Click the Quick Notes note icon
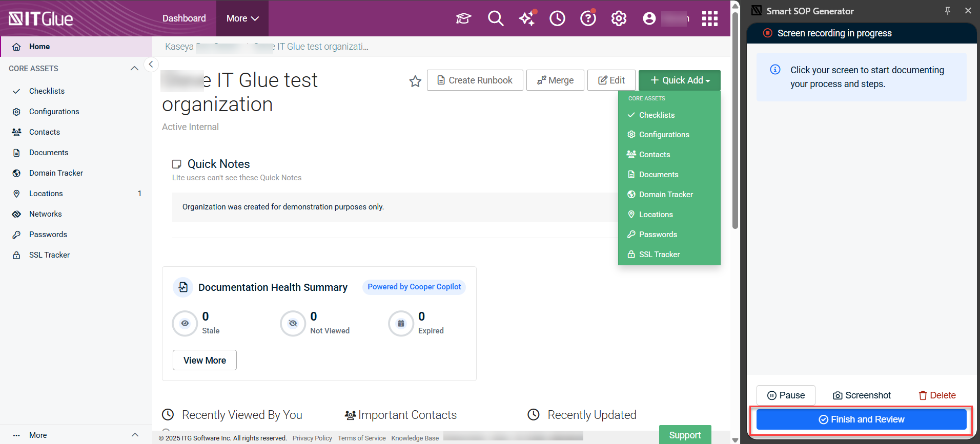The width and height of the screenshot is (980, 444). tap(177, 164)
